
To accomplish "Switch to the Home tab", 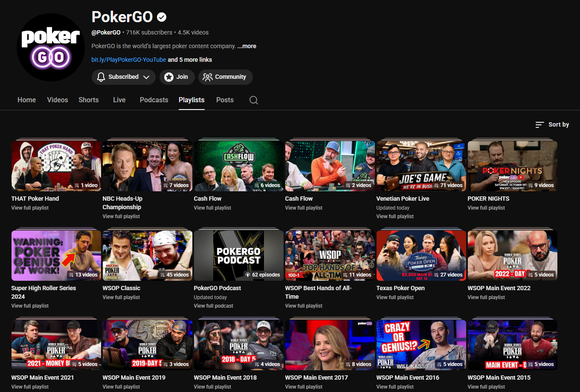I will click(x=26, y=100).
